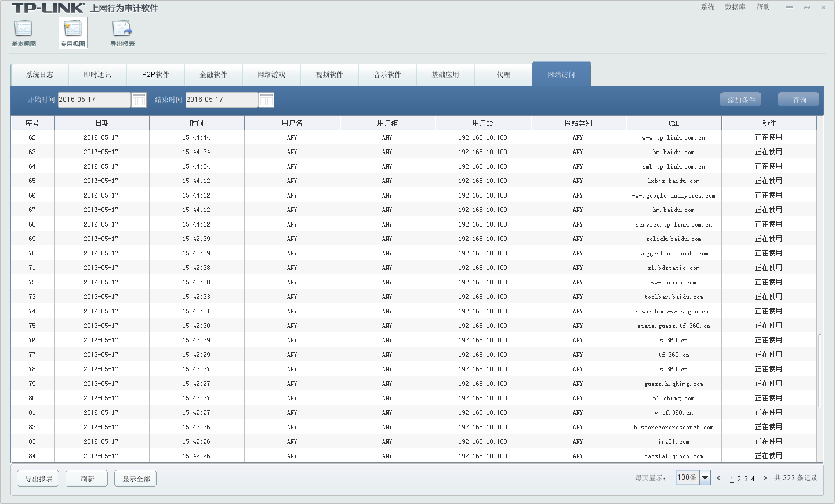This screenshot has height=504, width=835.
Task: Select the stats.guess.tf.360.cn URL cell
Action: coord(674,326)
